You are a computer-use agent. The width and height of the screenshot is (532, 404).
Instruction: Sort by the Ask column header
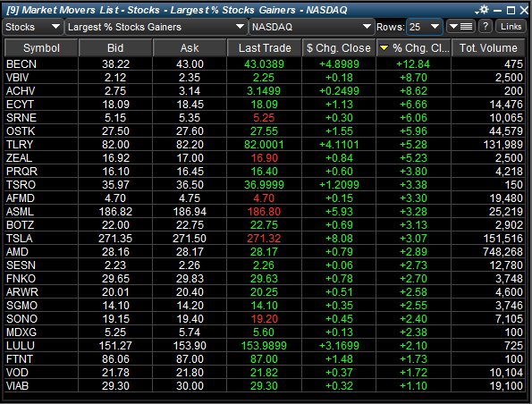click(190, 48)
